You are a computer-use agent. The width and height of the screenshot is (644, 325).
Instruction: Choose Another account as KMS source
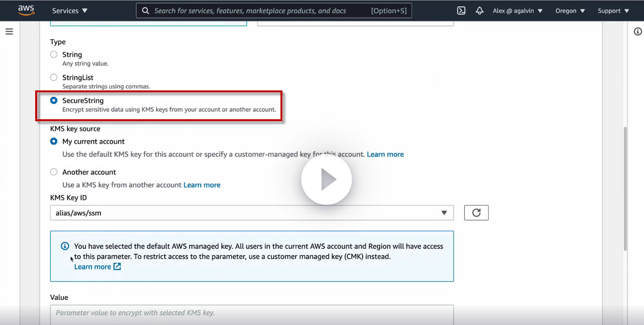[x=54, y=172]
